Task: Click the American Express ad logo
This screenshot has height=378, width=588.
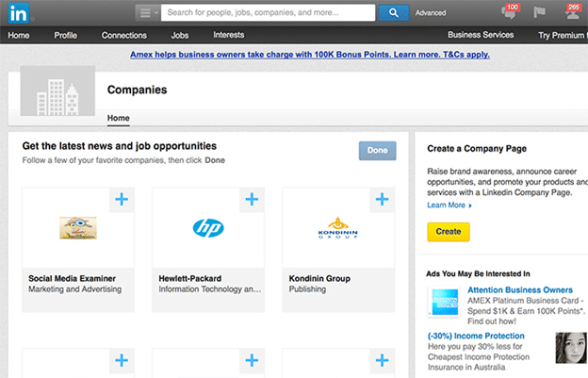Action: coord(445,302)
